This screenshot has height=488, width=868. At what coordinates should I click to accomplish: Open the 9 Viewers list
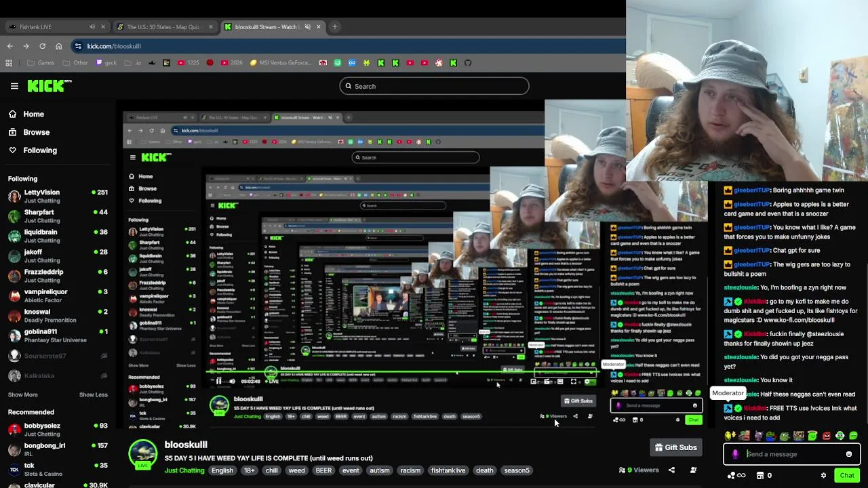[639, 470]
